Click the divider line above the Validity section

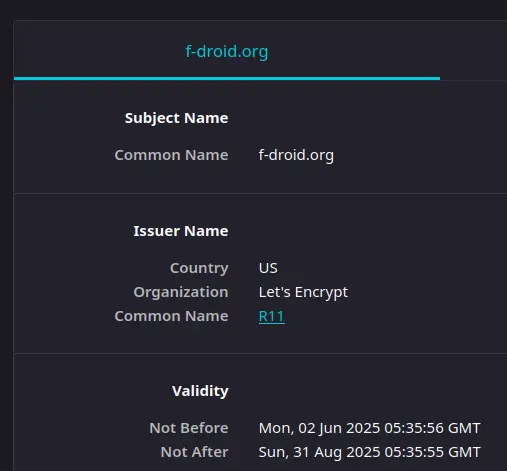[260, 353]
